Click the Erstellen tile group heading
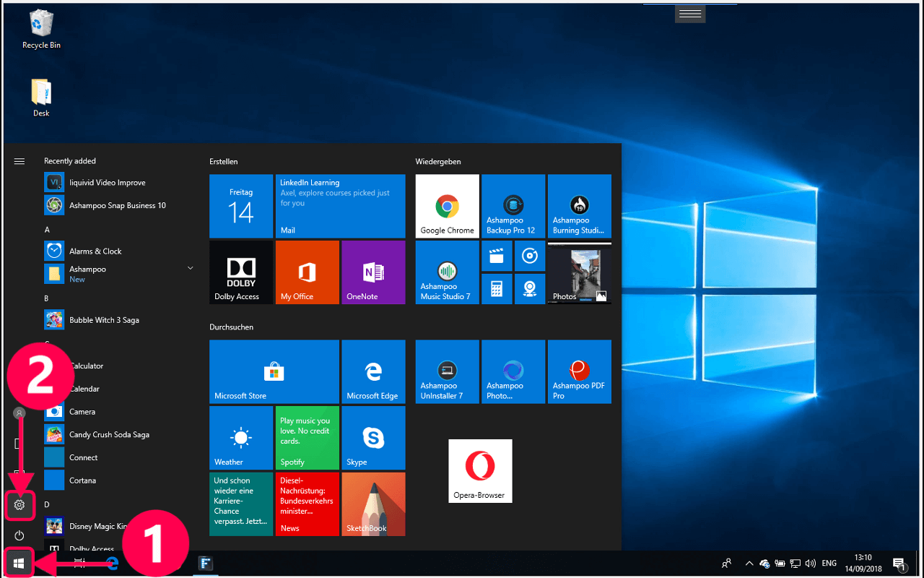Image resolution: width=924 pixels, height=578 pixels. (x=223, y=161)
